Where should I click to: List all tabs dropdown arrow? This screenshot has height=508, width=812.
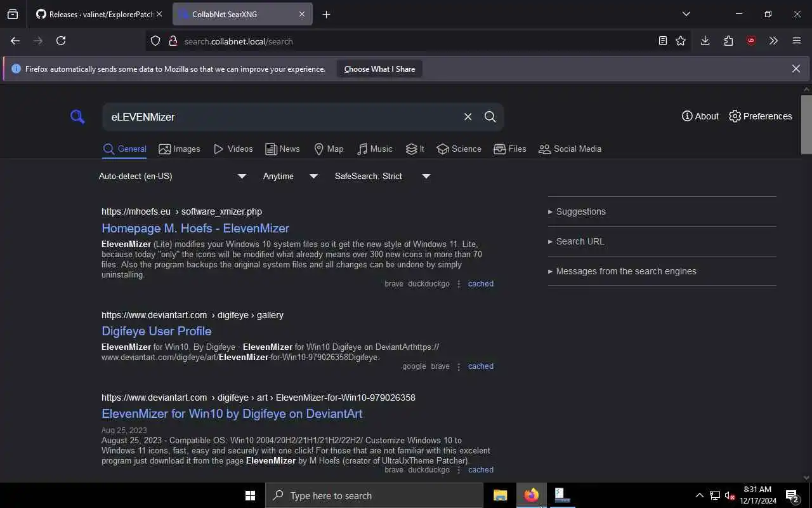click(686, 14)
